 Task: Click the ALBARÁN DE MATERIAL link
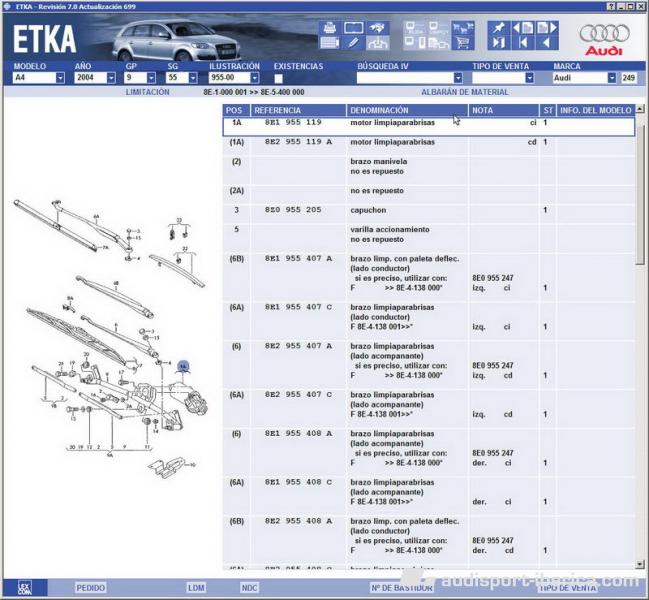tap(464, 92)
